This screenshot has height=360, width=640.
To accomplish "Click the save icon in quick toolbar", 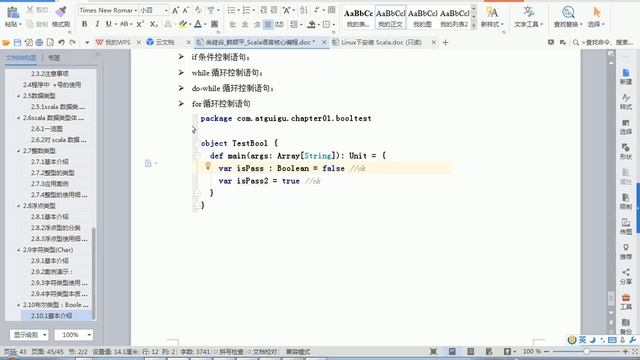I will 17,42.
